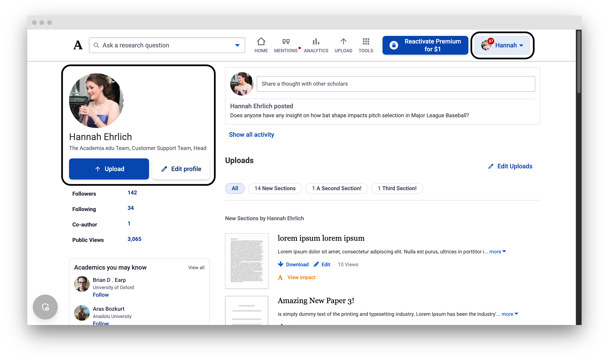Image resolution: width=609 pixels, height=364 pixels.
Task: Click Reactivate Premium for $1 button
Action: click(x=425, y=45)
